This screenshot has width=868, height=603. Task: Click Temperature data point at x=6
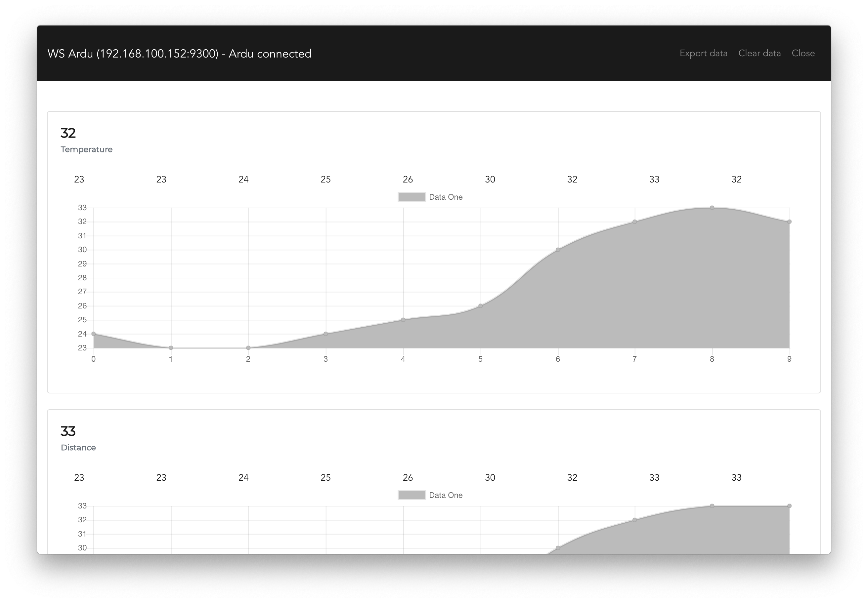pyautogui.click(x=558, y=250)
